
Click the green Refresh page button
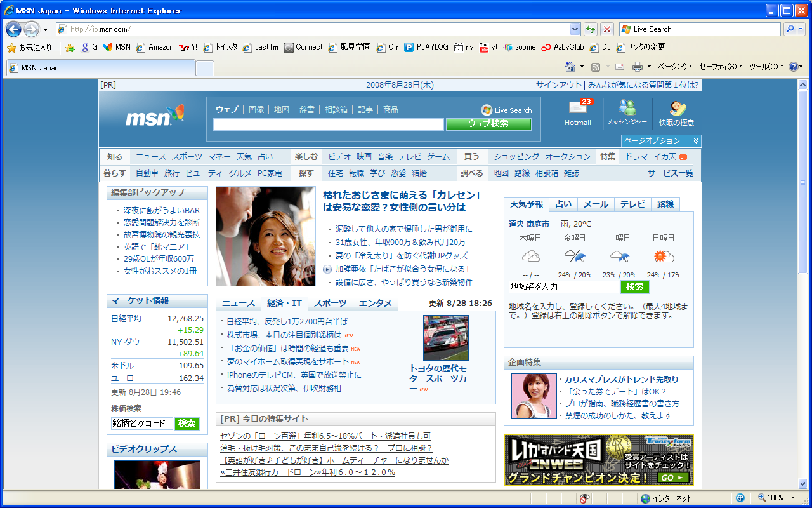pyautogui.click(x=591, y=29)
